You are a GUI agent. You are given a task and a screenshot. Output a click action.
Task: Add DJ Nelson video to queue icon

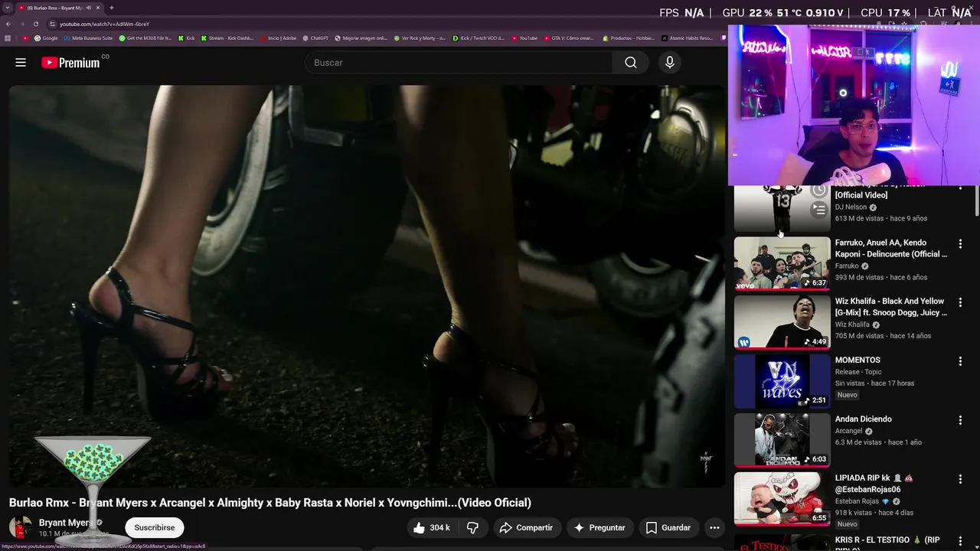(x=819, y=209)
